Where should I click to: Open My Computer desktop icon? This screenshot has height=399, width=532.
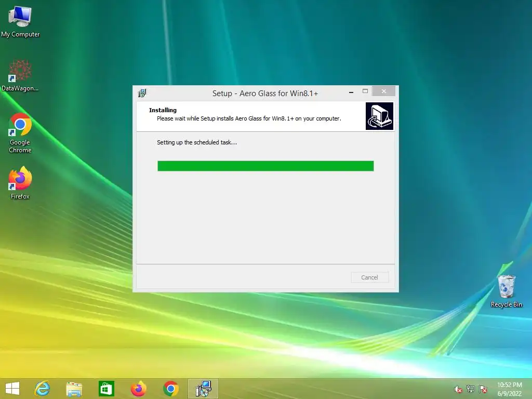[x=20, y=22]
